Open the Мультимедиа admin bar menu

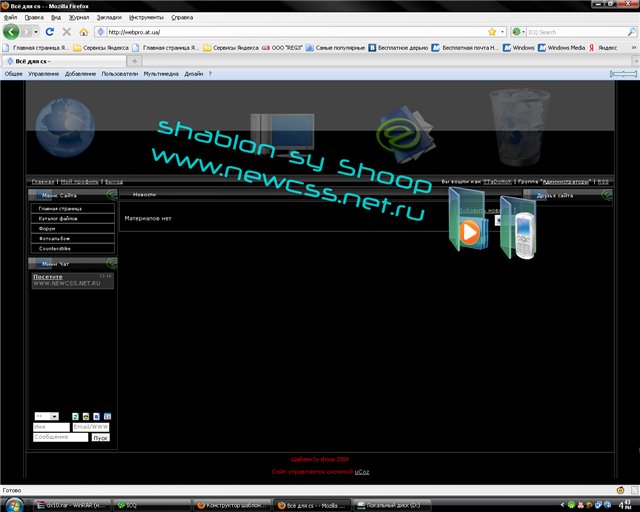[161, 74]
